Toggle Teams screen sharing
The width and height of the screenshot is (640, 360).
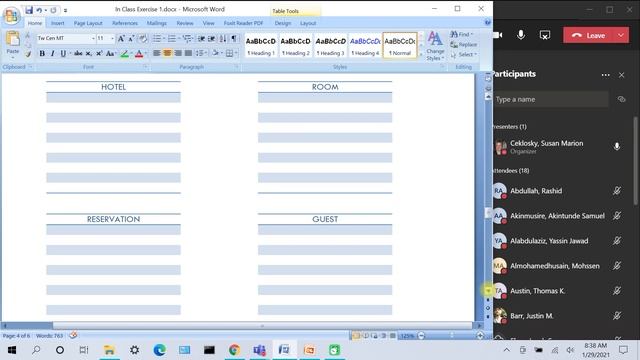(x=544, y=35)
